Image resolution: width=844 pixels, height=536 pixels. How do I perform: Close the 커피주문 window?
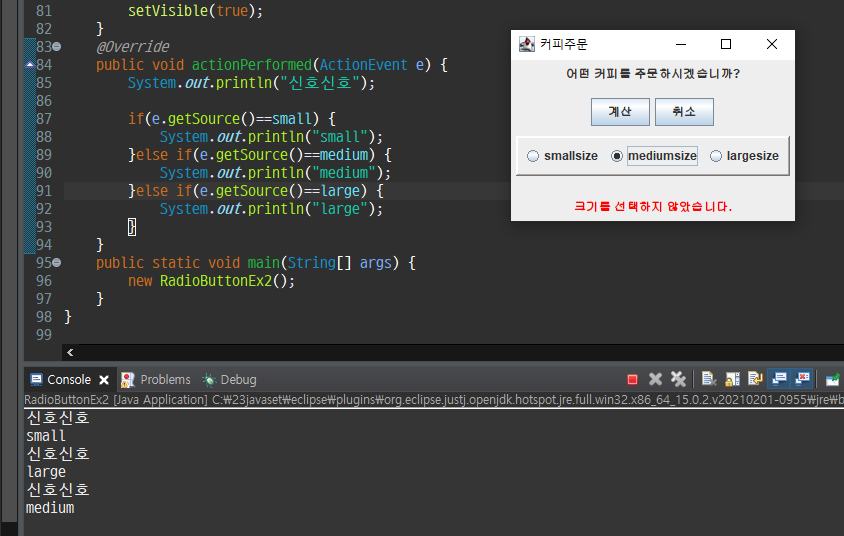click(x=771, y=44)
